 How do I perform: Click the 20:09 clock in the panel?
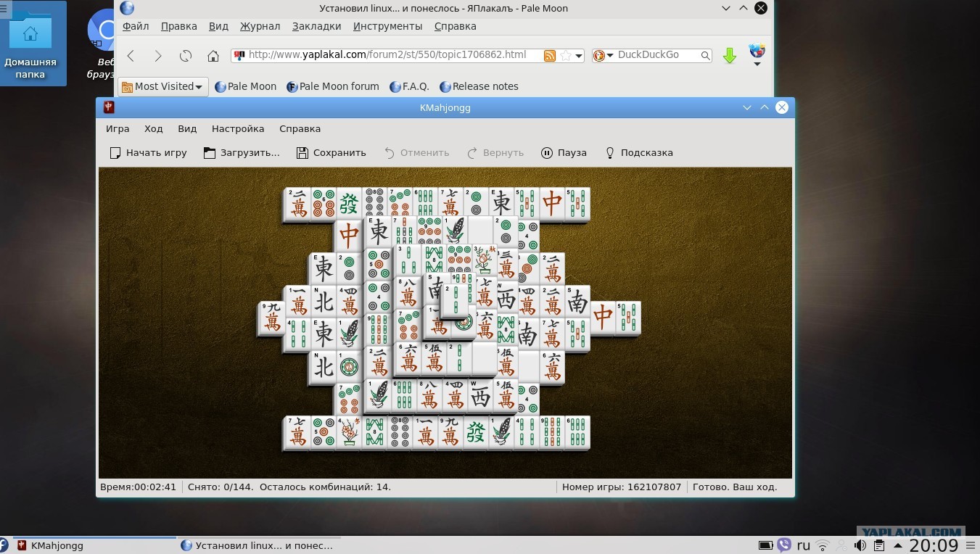(934, 545)
